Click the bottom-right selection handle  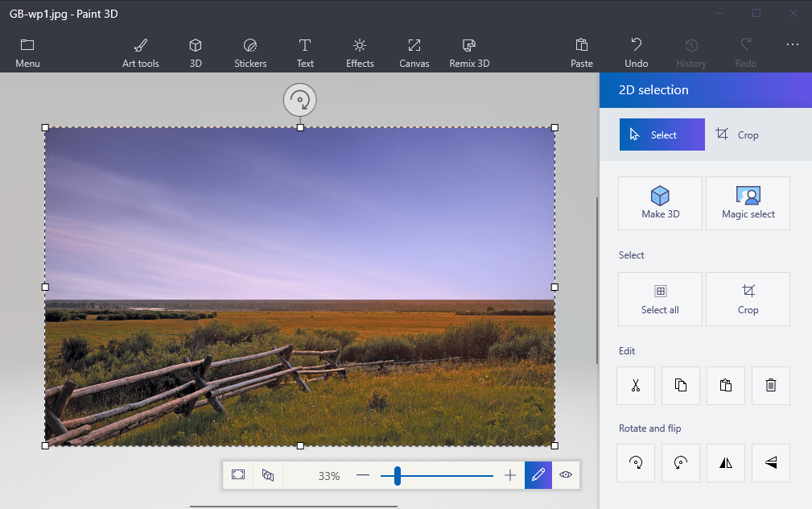pyautogui.click(x=554, y=445)
